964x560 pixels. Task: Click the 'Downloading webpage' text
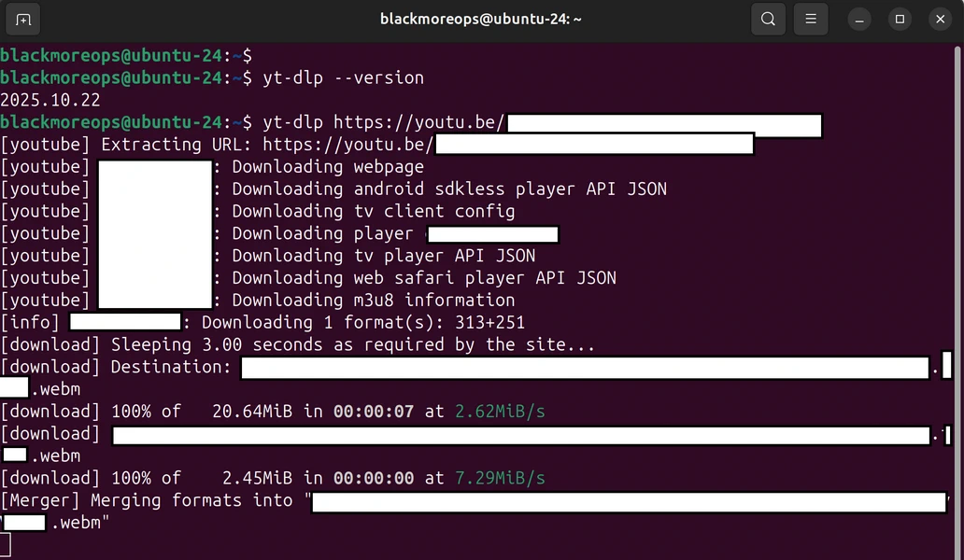(x=327, y=167)
